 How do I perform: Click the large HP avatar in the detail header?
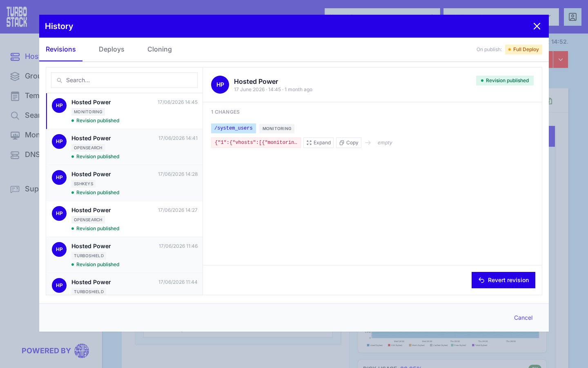tap(220, 85)
